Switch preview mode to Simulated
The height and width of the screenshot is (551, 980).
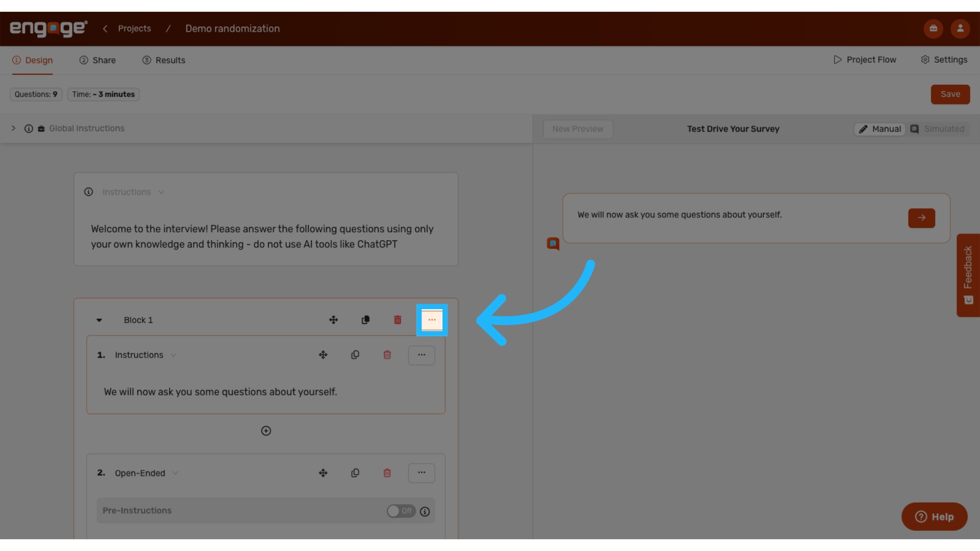click(938, 129)
